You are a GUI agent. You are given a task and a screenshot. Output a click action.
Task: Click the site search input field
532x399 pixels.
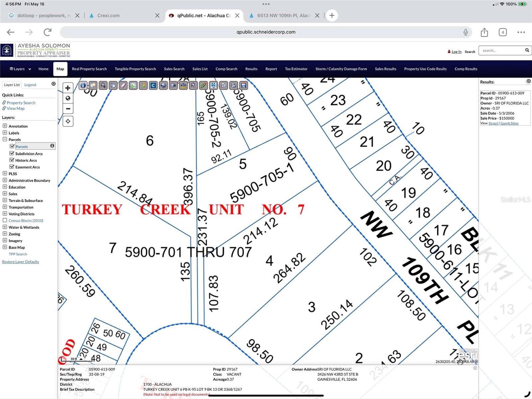click(x=501, y=51)
